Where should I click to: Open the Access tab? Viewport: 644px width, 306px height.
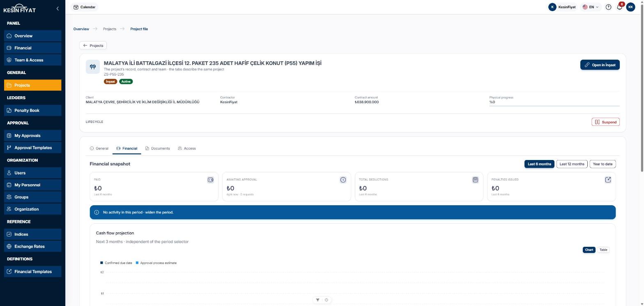pyautogui.click(x=187, y=148)
